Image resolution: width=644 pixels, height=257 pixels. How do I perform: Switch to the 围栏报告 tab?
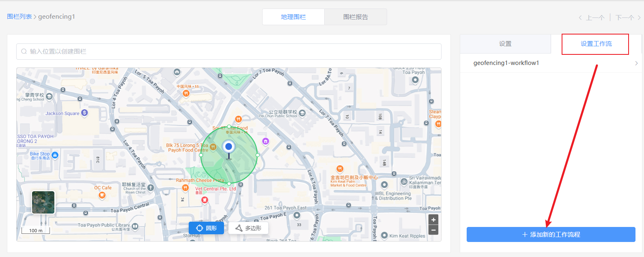click(355, 17)
